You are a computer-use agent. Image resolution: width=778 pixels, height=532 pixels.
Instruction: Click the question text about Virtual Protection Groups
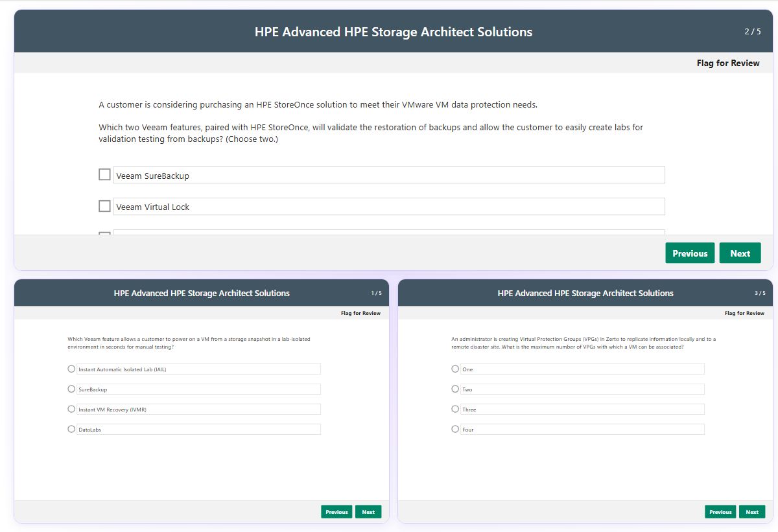point(583,343)
